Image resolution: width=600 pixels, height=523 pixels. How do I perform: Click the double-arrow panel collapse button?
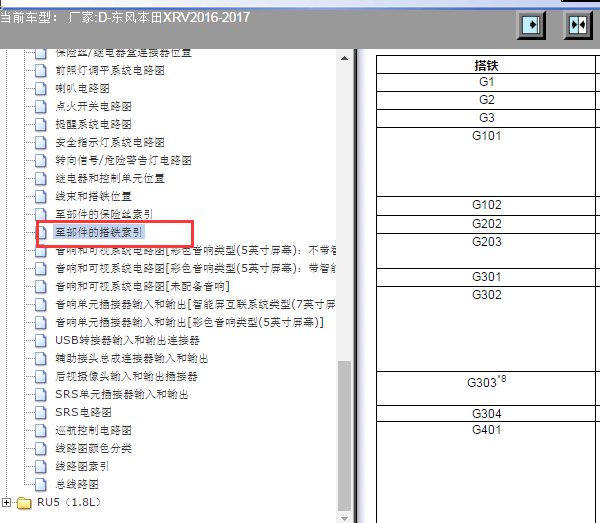coord(578,25)
